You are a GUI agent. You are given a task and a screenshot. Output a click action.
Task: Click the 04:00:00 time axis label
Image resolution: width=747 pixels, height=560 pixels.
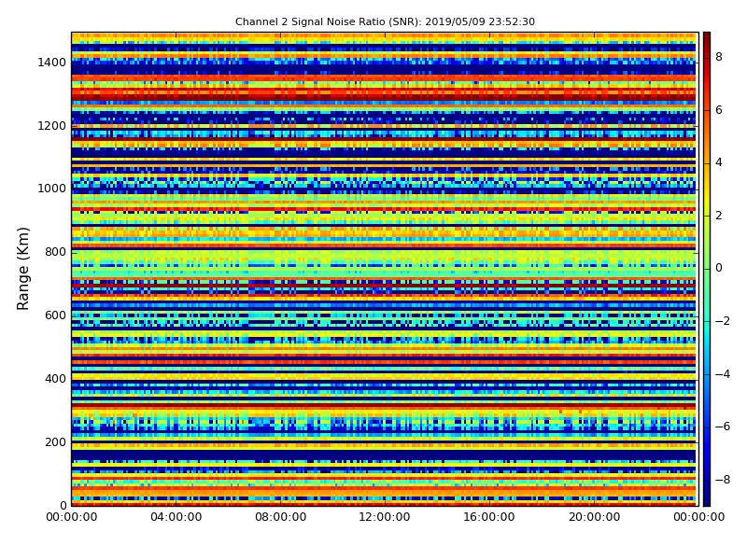(176, 517)
